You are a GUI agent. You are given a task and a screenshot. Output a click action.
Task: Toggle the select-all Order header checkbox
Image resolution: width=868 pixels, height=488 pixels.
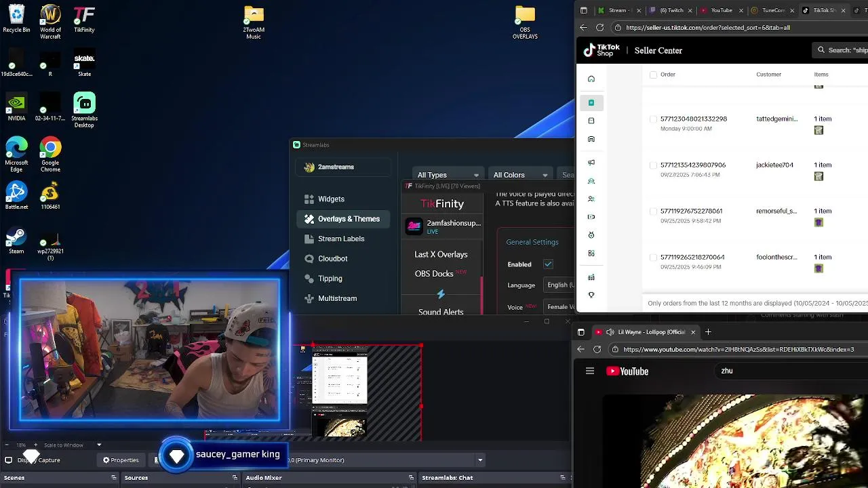tap(653, 75)
